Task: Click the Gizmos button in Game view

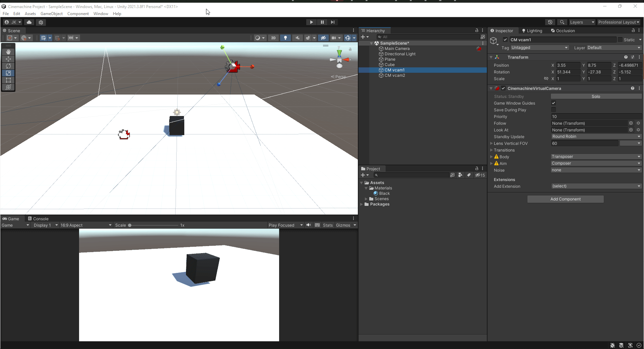Action: (x=343, y=225)
